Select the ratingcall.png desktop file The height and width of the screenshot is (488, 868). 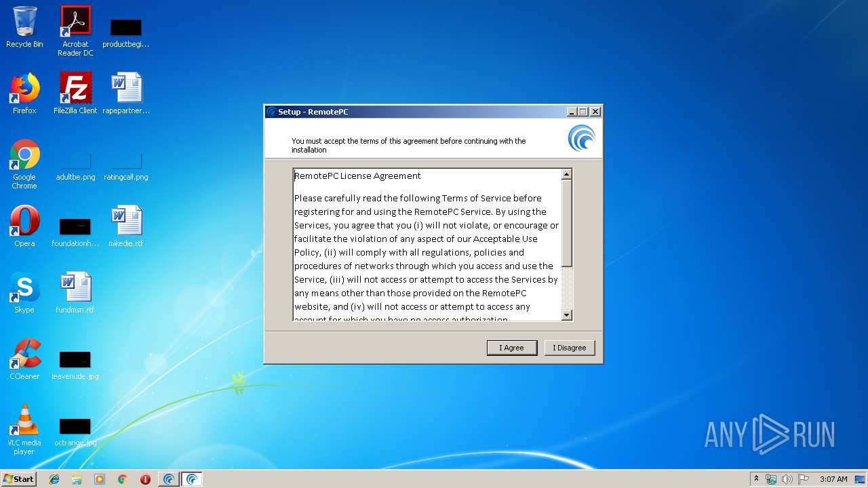tap(126, 167)
